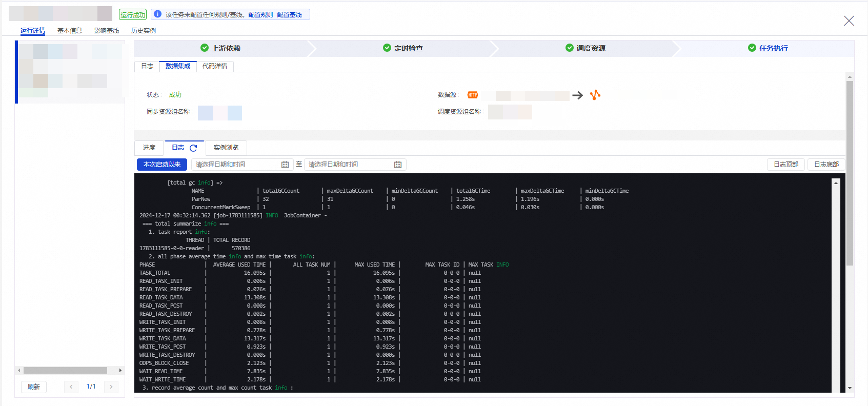Open end date calendar icon
The width and height of the screenshot is (868, 406).
point(398,165)
